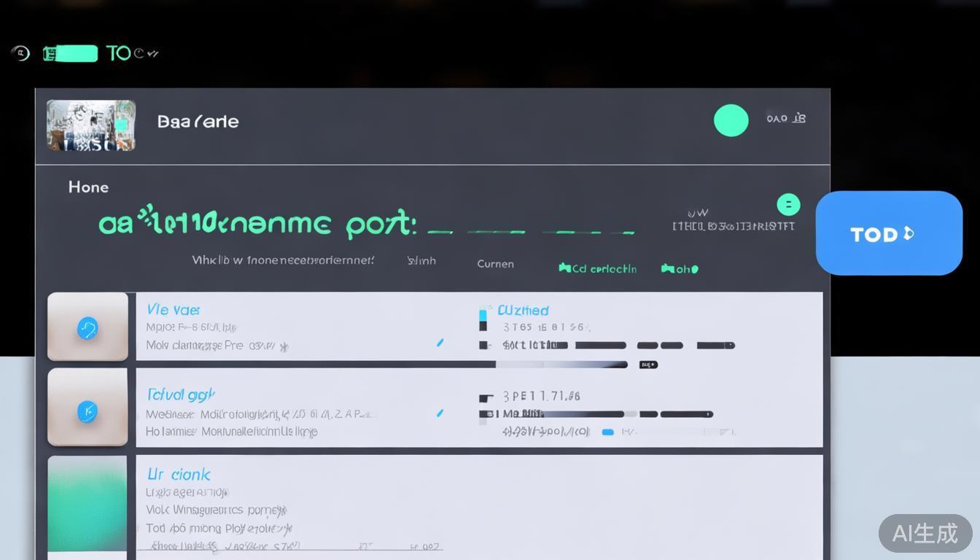Click the blue edit pencil in 'Vle vaer' row
The image size is (980, 560).
tap(440, 342)
